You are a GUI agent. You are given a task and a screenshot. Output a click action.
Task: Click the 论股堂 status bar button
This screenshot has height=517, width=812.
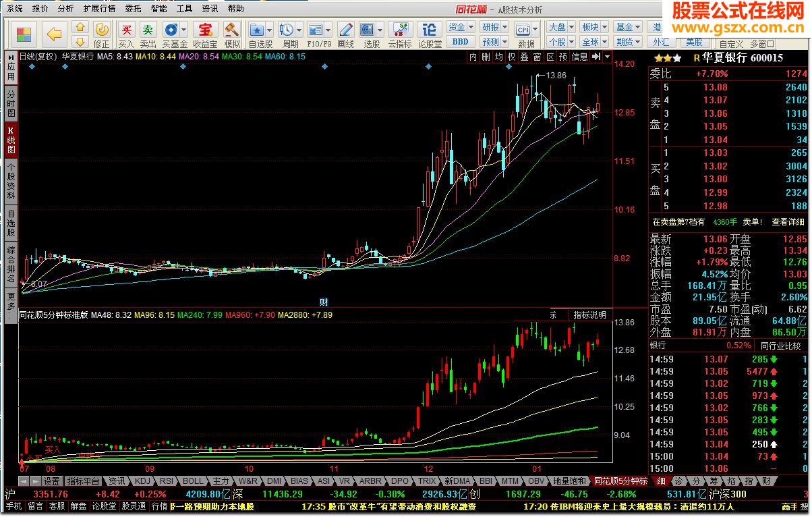pos(104,506)
